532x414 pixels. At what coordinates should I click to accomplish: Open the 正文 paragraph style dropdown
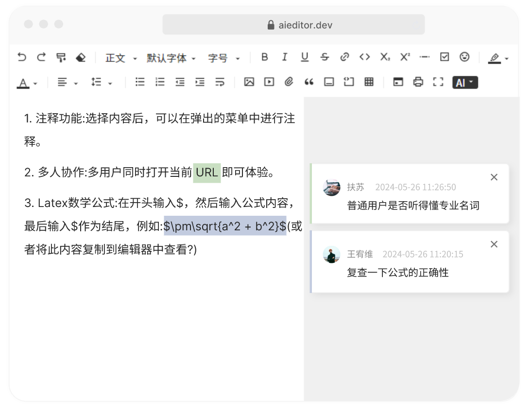121,58
